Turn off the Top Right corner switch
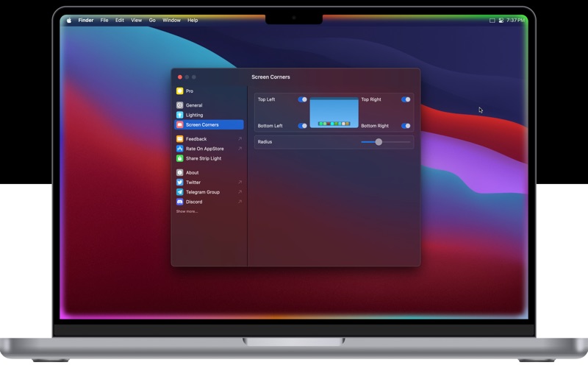Image resolution: width=588 pixels, height=368 pixels. click(x=406, y=99)
